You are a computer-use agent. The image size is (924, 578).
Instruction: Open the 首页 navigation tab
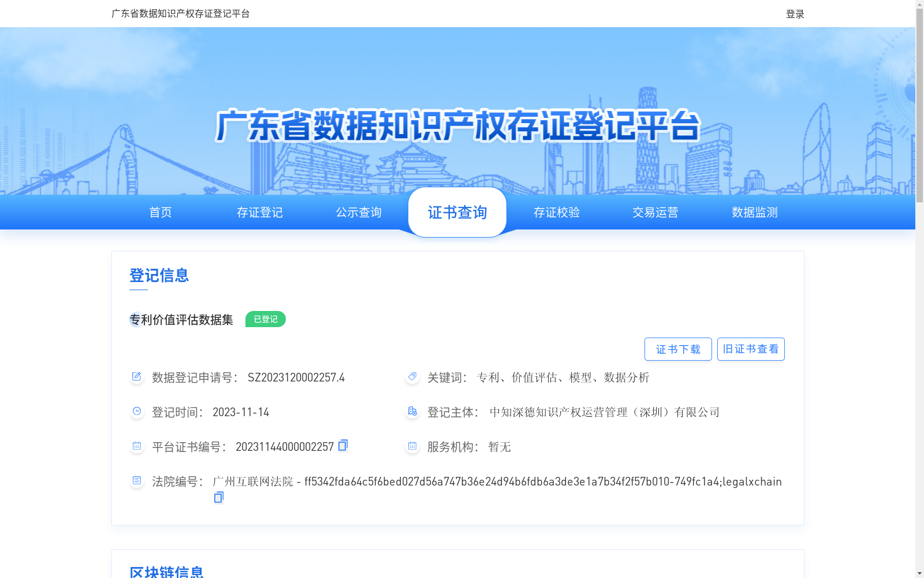[161, 212]
